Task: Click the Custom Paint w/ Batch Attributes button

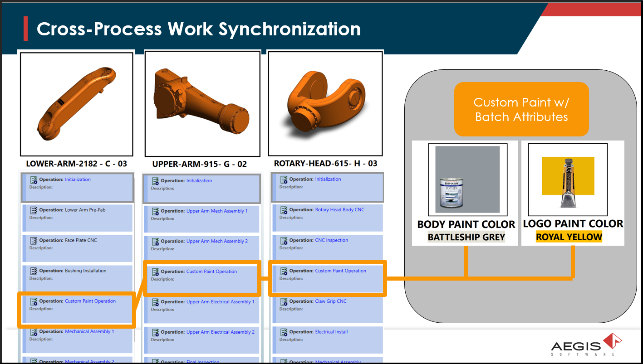Action: 521,109
